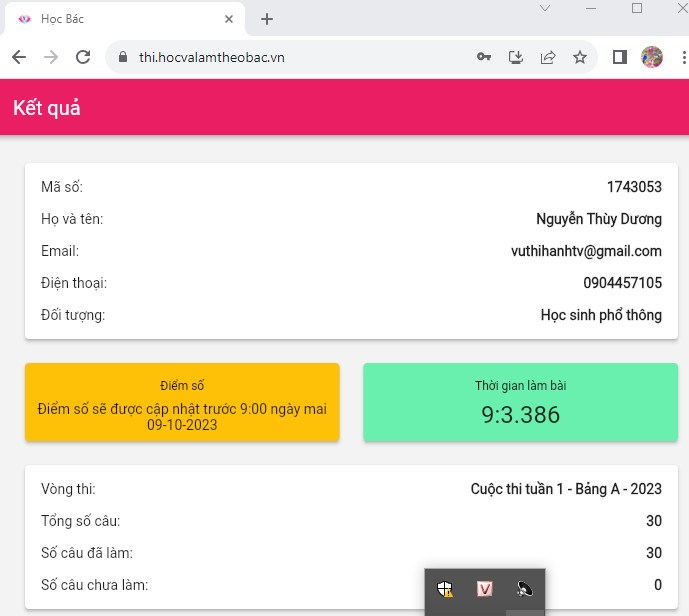Go back to the previous page

(19, 57)
